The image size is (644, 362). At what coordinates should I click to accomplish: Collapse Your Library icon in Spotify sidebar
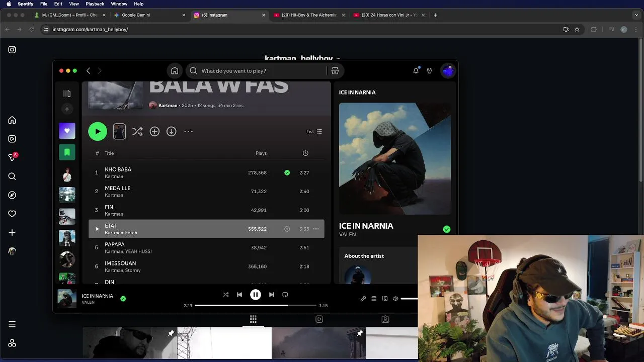pyautogui.click(x=67, y=94)
